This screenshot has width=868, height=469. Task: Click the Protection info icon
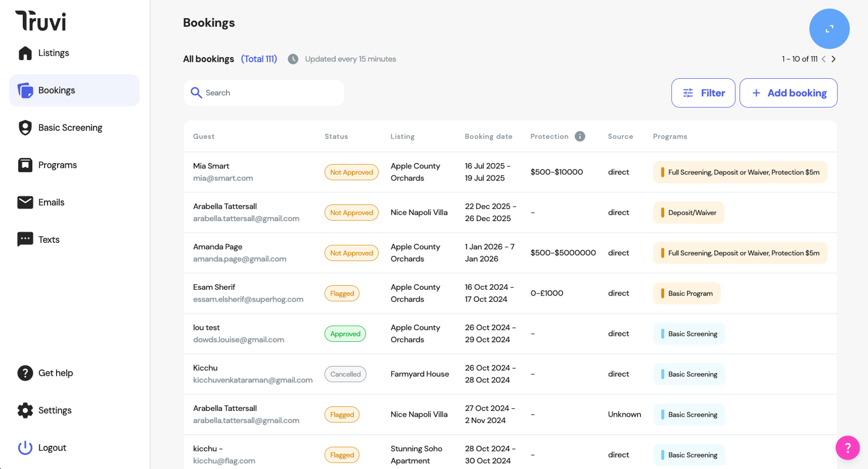click(580, 136)
